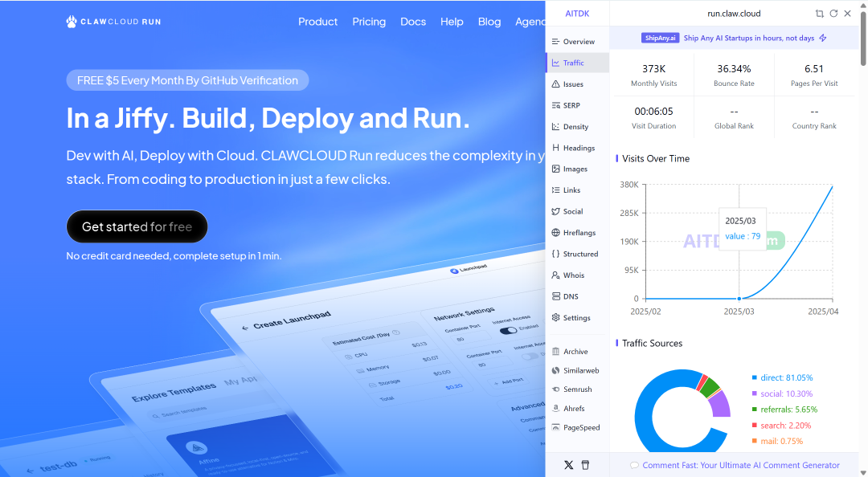Click the referrals 5.65% legend entry

[784, 410]
